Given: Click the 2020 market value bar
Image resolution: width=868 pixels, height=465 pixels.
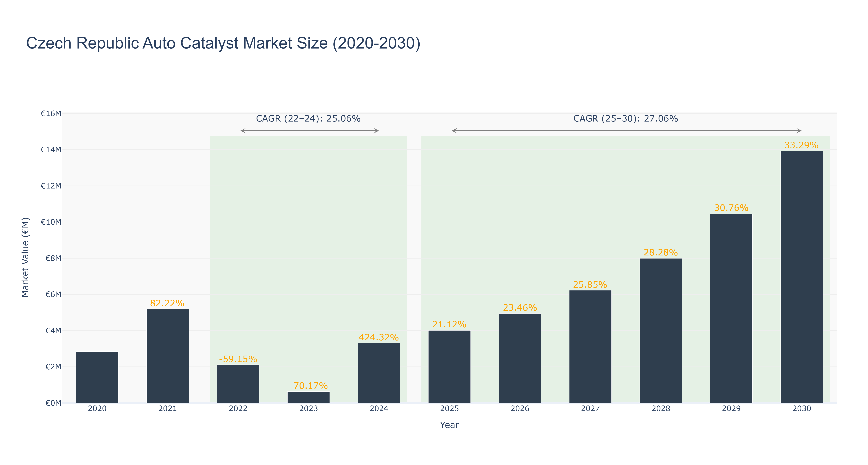Looking at the screenshot, I should (x=97, y=377).
